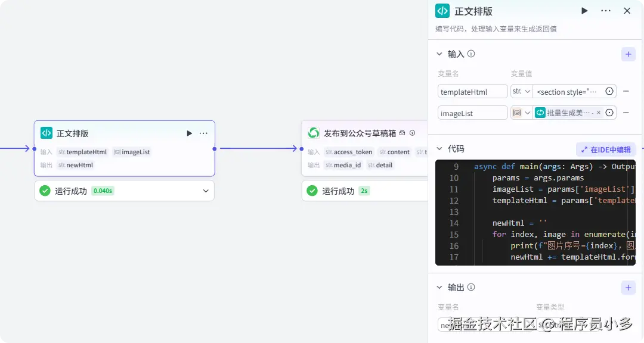Open the type dropdown for imageList
This screenshot has width=644, height=343.
pos(520,112)
